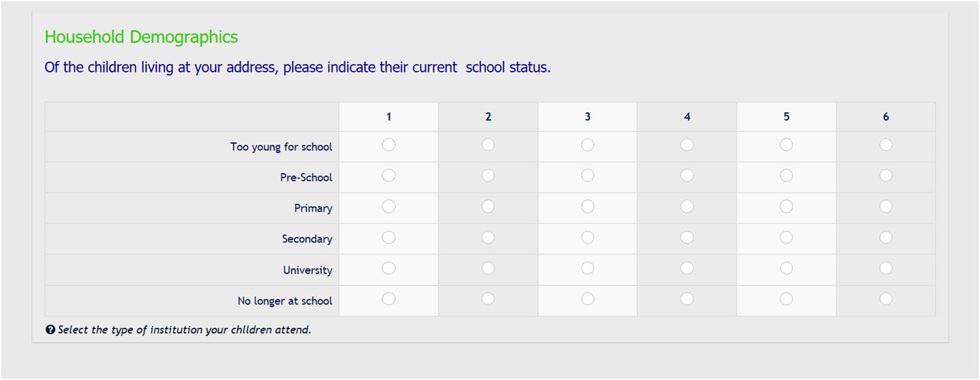Choose Too young for school for child 4
The height and width of the screenshot is (380, 980).
point(687,145)
